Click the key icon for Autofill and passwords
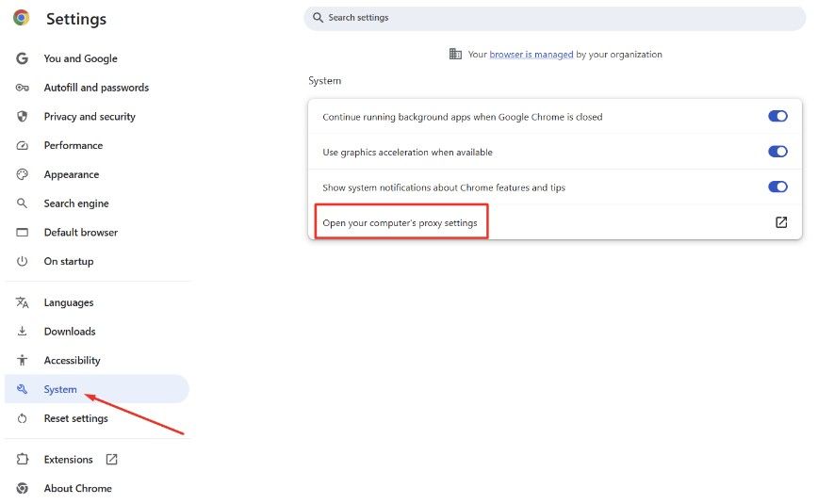834x504 pixels. 22,88
